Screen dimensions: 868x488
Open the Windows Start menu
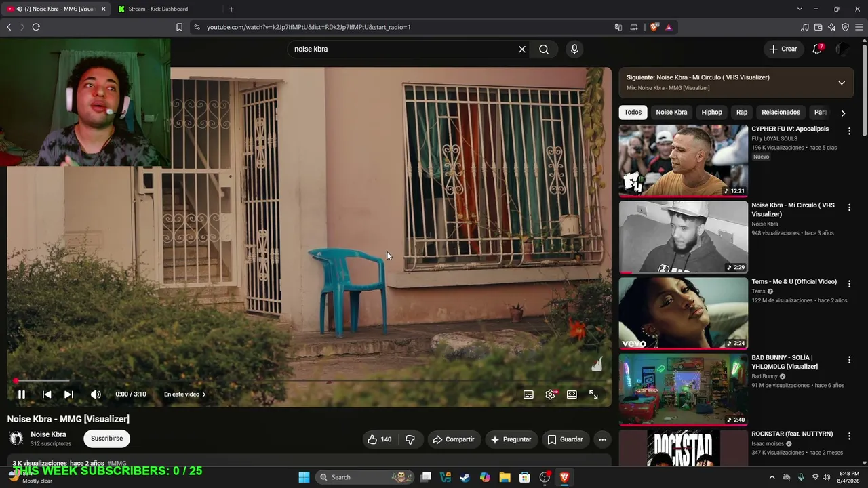tap(304, 477)
